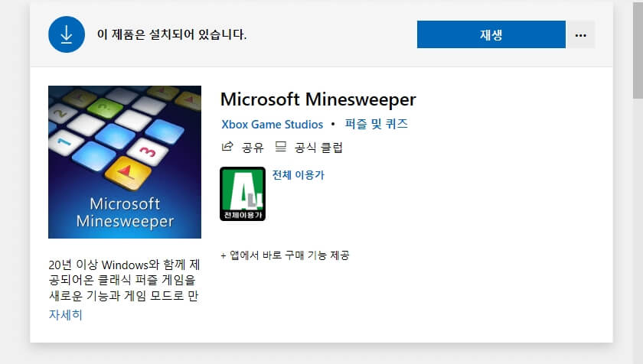Click the description text starting with 20년 이상

point(124,280)
